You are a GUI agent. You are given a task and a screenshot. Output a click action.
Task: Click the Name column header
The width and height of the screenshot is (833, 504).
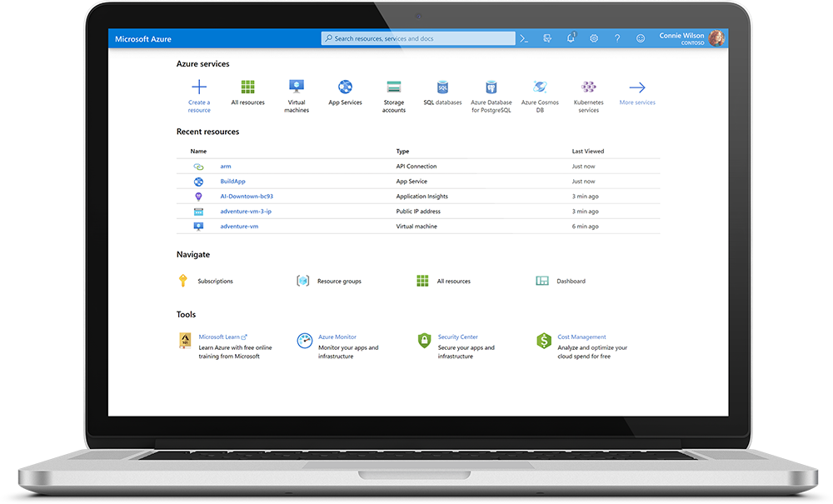point(199,152)
